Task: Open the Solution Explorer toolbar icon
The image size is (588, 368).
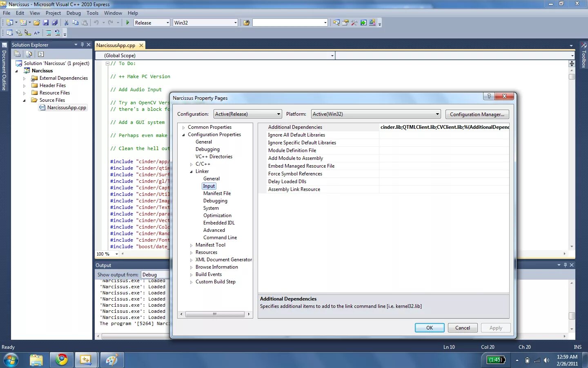Action: pyautogui.click(x=336, y=22)
